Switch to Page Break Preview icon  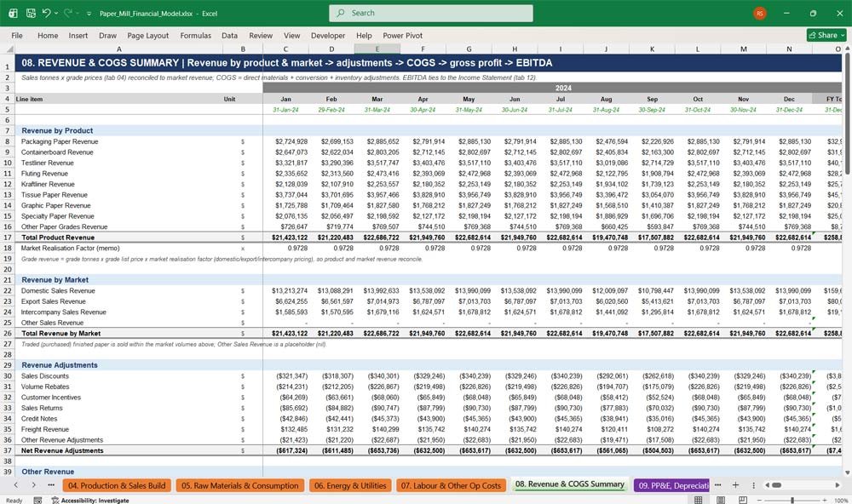pos(743,500)
